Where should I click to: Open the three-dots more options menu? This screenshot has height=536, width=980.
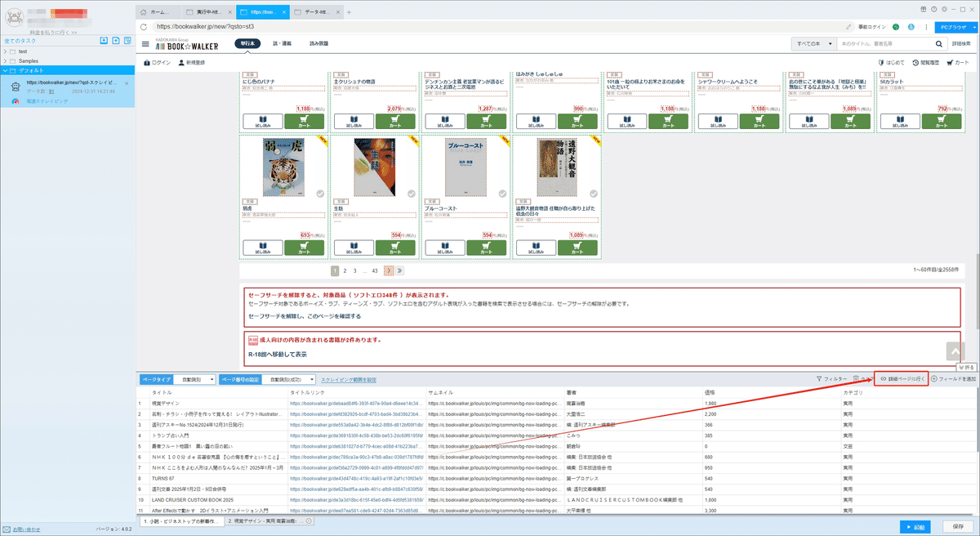(x=924, y=27)
